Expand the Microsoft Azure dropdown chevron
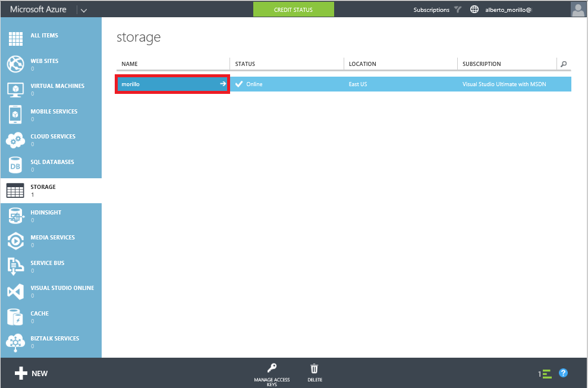 pos(84,10)
